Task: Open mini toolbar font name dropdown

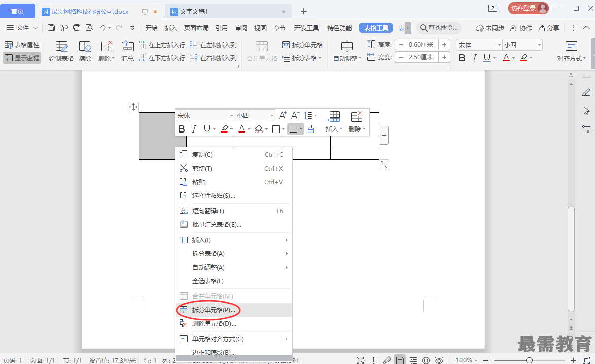Action: [x=232, y=115]
